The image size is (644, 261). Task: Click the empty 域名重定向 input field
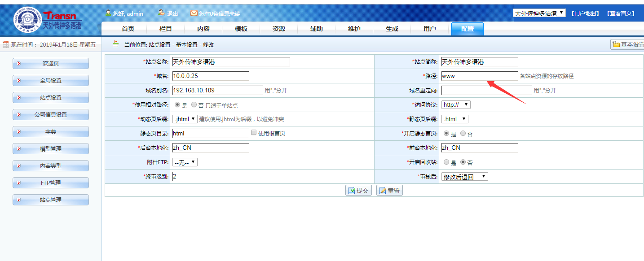pyautogui.click(x=487, y=90)
